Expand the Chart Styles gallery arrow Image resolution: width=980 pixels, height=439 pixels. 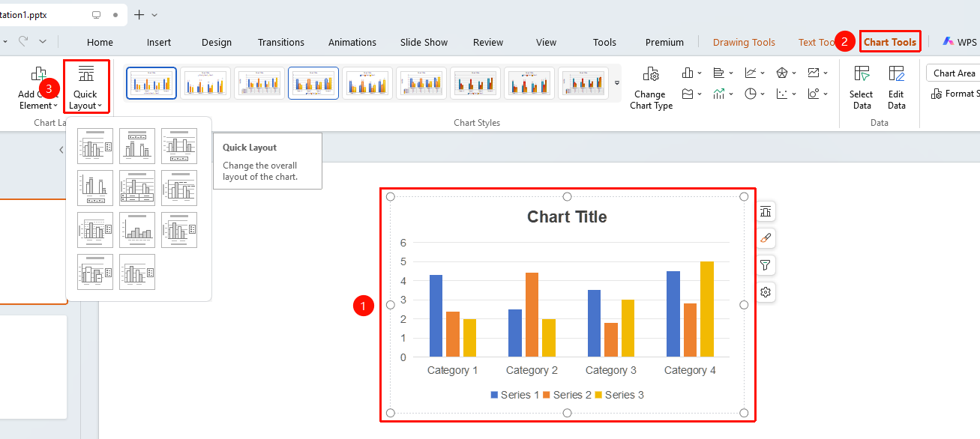[x=617, y=82]
